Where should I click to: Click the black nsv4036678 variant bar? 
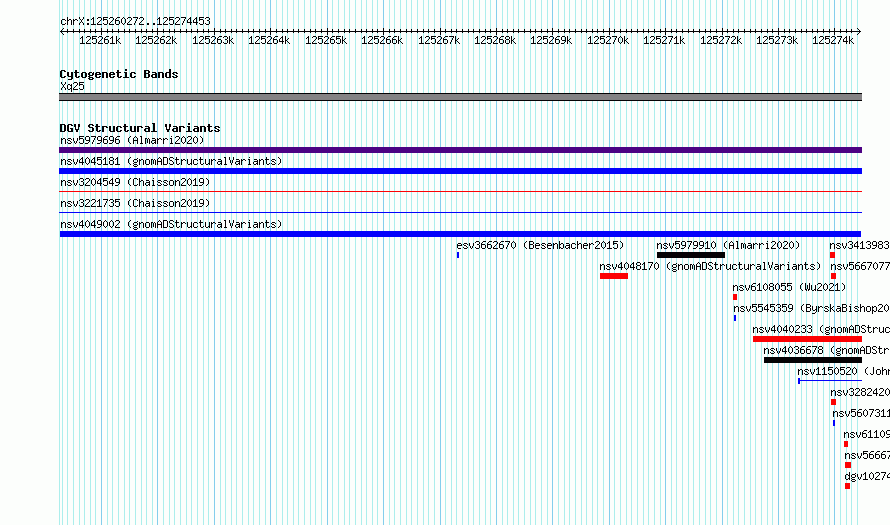click(x=813, y=360)
